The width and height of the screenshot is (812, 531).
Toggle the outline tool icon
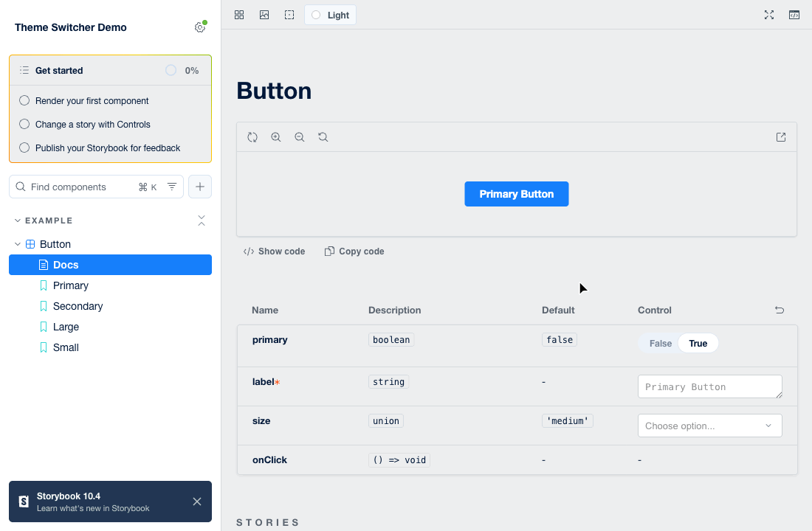289,15
